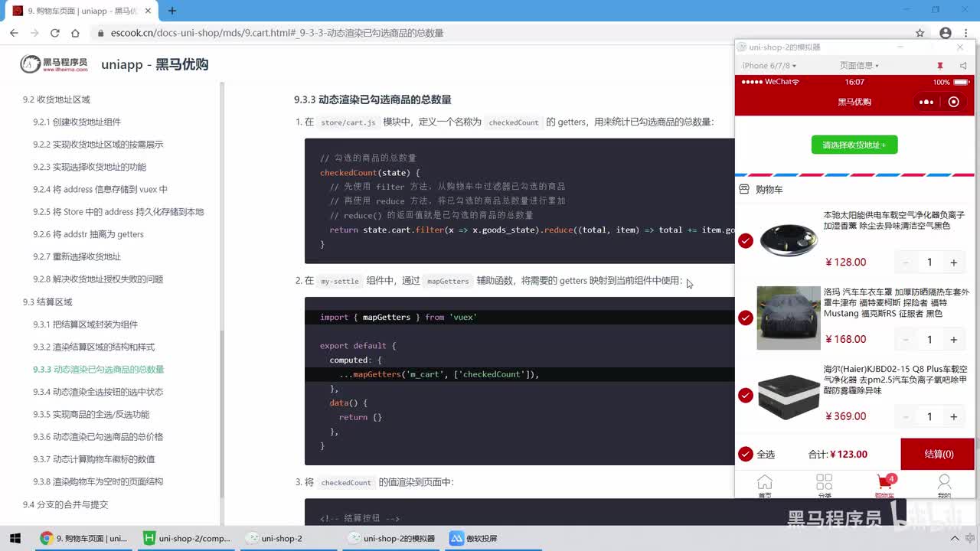Increase quantity of the ¥168.00 item
Image resolution: width=980 pixels, height=551 pixels.
tap(953, 340)
